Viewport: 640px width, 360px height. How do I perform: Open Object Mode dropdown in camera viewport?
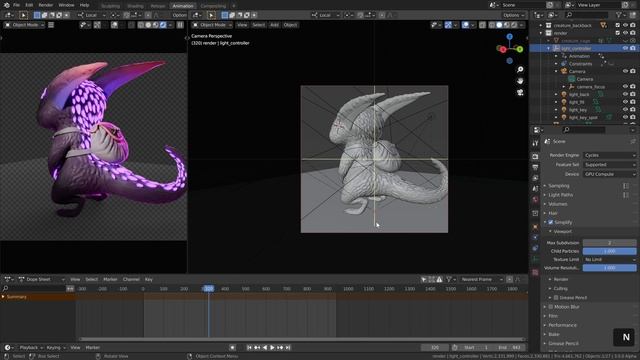(212, 25)
